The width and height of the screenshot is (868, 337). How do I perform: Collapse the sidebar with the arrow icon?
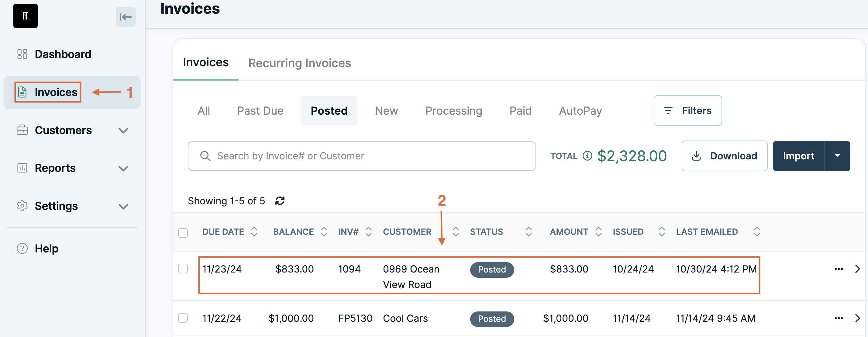click(x=126, y=17)
